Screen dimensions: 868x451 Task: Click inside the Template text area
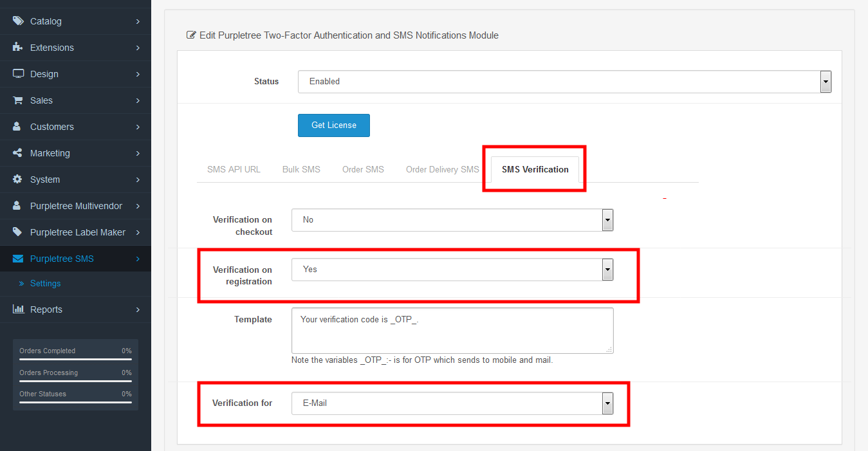coord(452,331)
